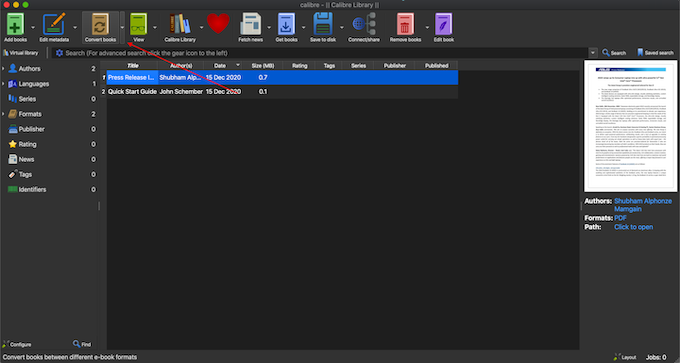Image resolution: width=680 pixels, height=363 pixels.
Task: Select the Press Release book row
Action: click(x=279, y=77)
